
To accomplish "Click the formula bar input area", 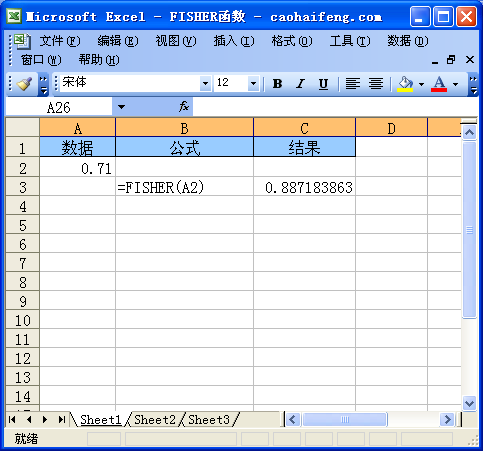I will pos(335,107).
